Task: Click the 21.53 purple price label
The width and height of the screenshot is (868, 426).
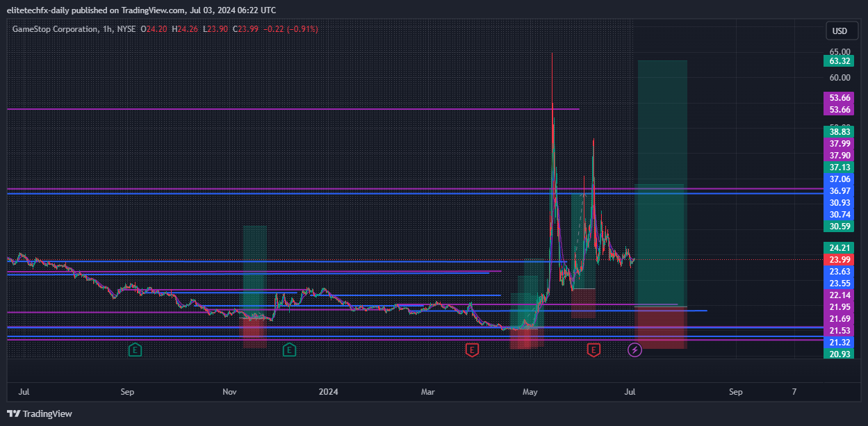Action: click(840, 330)
